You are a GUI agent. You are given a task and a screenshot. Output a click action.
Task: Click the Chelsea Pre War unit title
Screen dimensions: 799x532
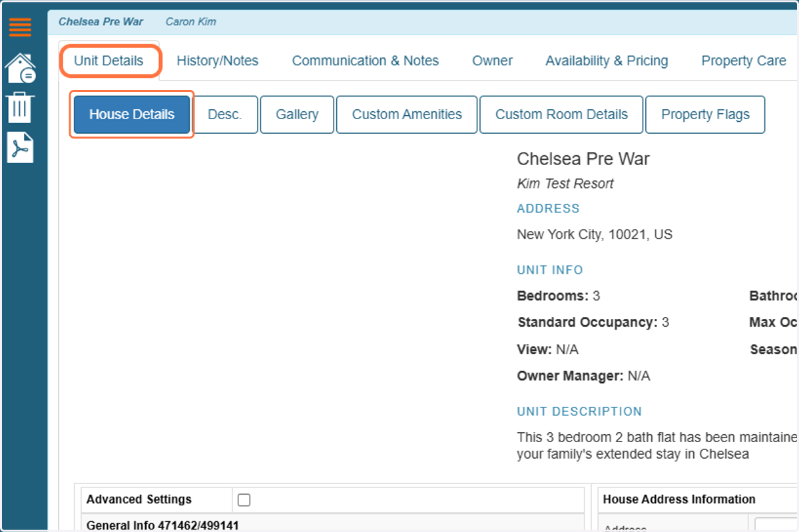[x=583, y=159]
